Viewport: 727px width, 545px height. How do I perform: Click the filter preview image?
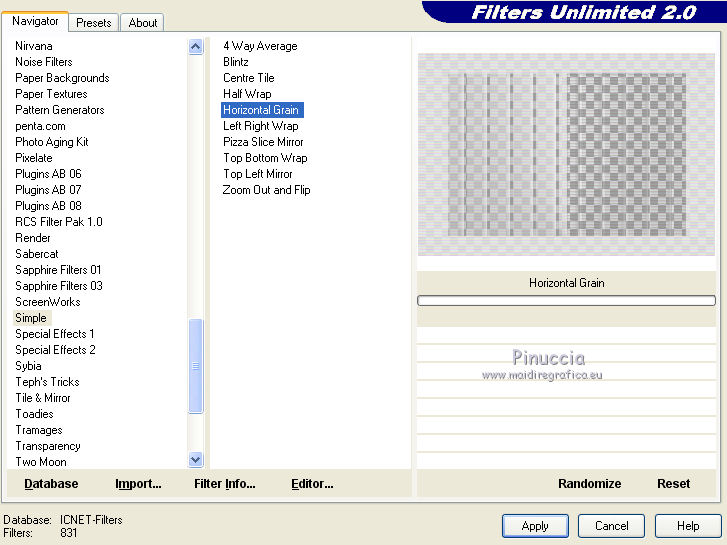566,154
